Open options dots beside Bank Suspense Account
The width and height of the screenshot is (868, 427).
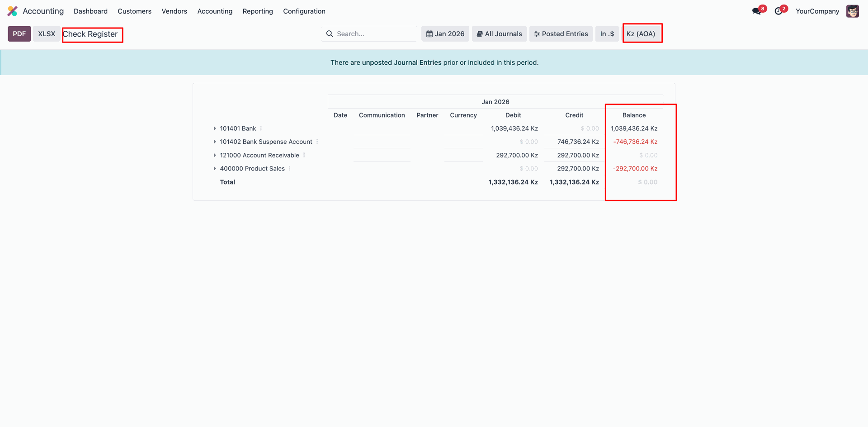coord(317,142)
